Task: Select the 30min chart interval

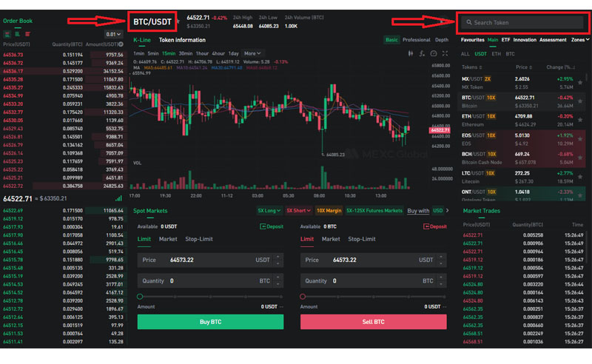Action: [186, 53]
